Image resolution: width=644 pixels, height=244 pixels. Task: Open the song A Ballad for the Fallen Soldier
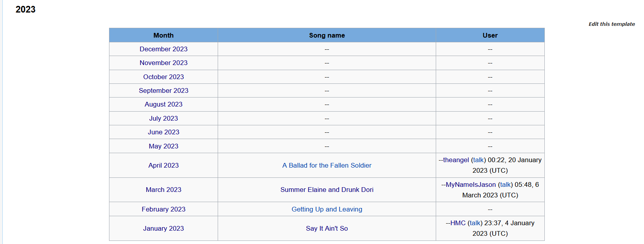coord(327,165)
